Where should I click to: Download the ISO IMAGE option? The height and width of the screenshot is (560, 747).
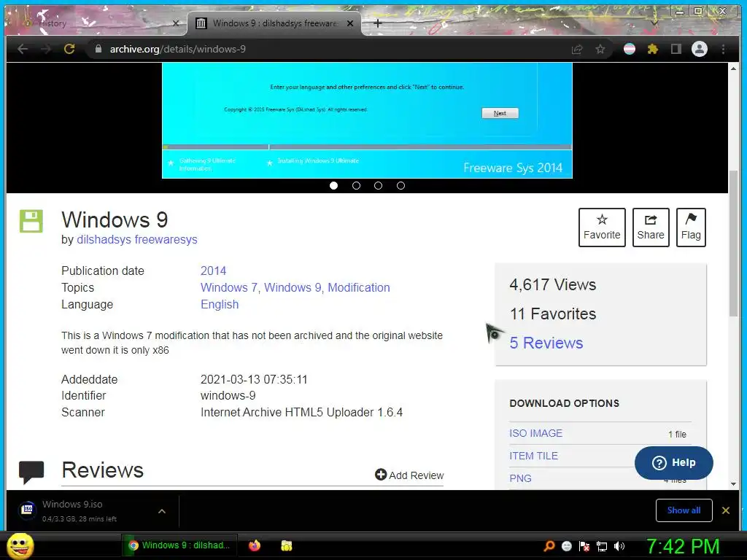[x=536, y=433]
